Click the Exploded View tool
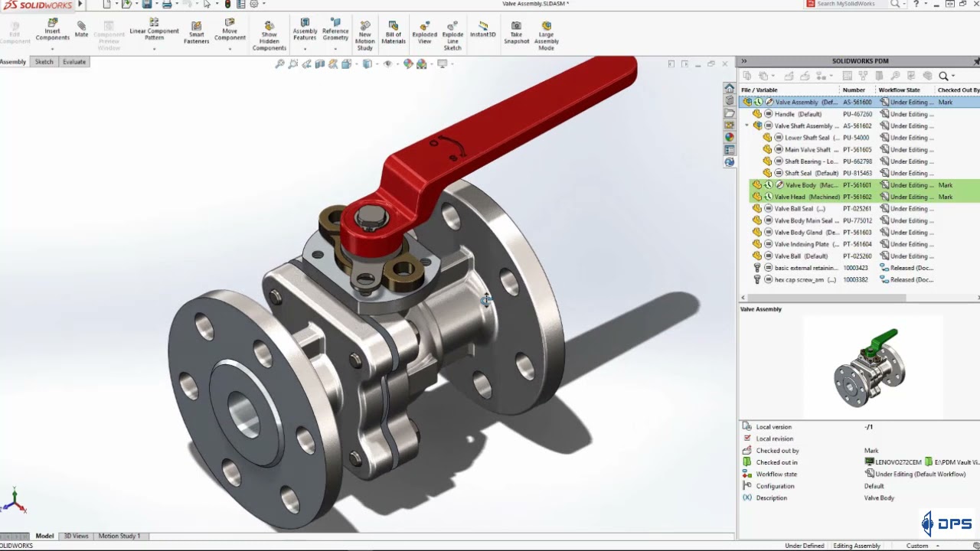Screen dimensions: 980x551 424,32
